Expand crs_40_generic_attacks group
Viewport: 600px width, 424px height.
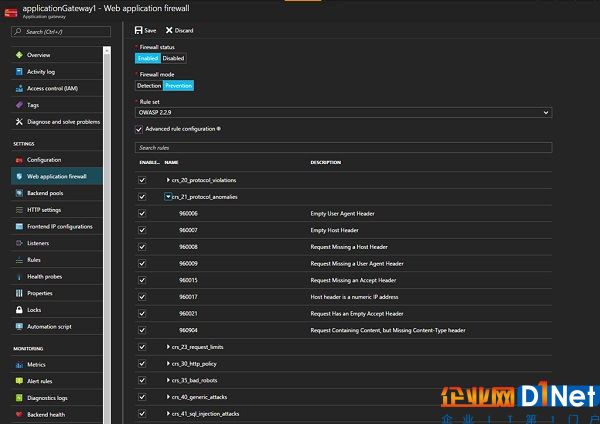[x=168, y=397]
